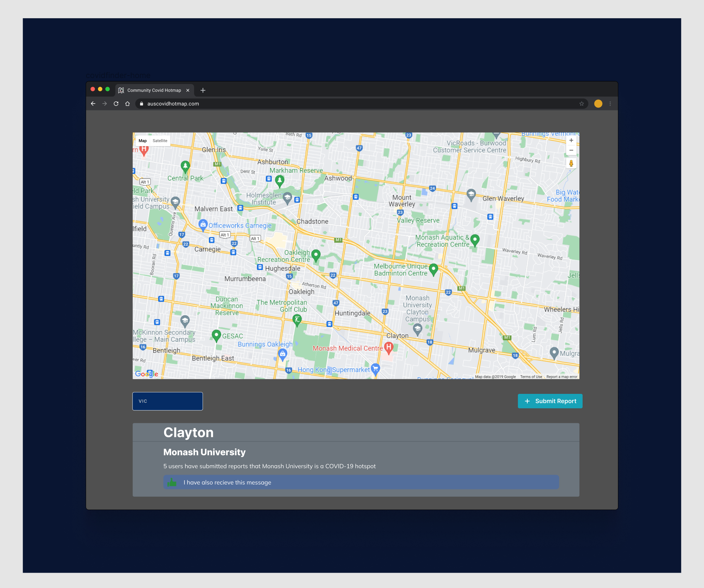Click the Officeworks Carnegie shopping marker
The width and height of the screenshot is (704, 588).
(x=203, y=224)
